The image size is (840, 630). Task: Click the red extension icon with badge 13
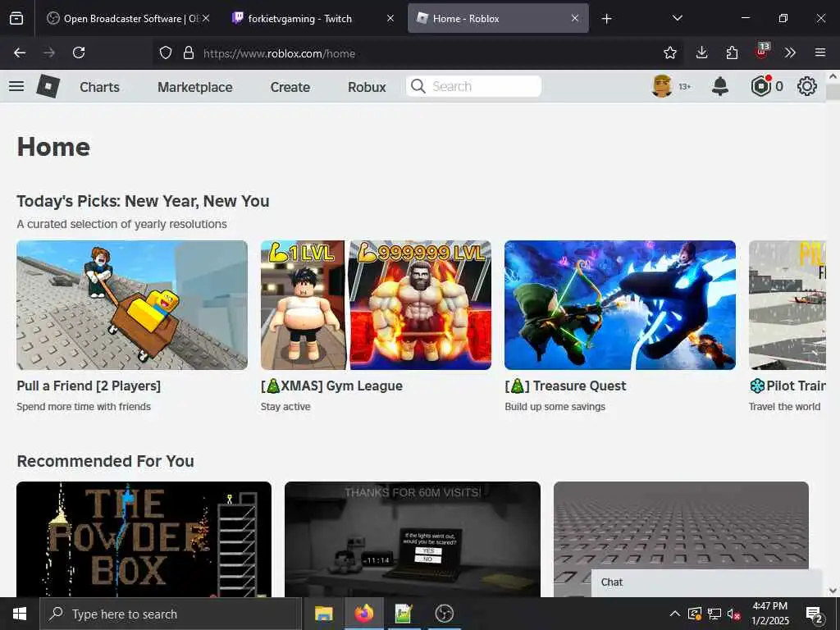(x=762, y=52)
